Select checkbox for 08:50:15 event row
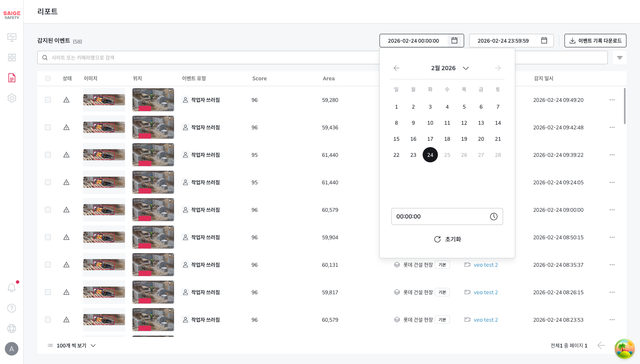The height and width of the screenshot is (364, 640). point(48,237)
